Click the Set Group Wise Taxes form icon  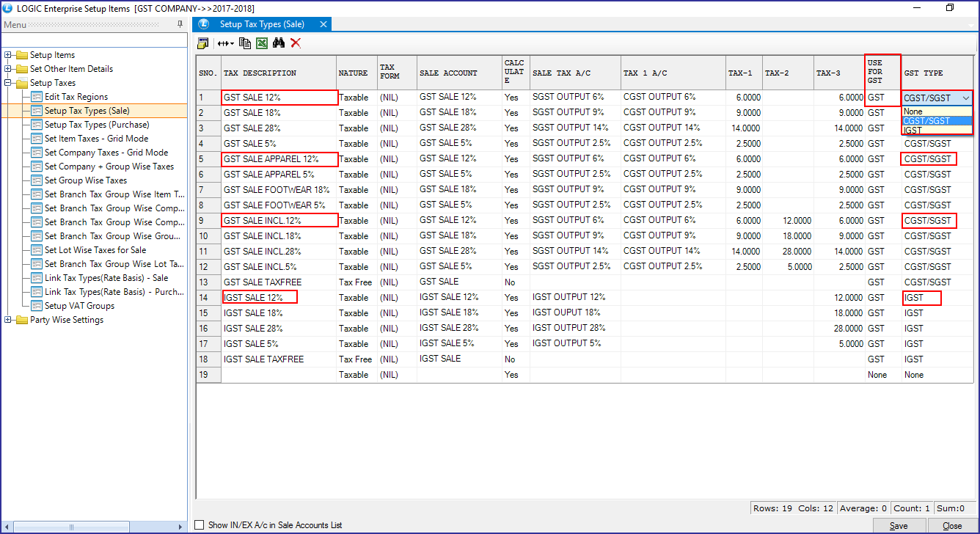coord(36,180)
